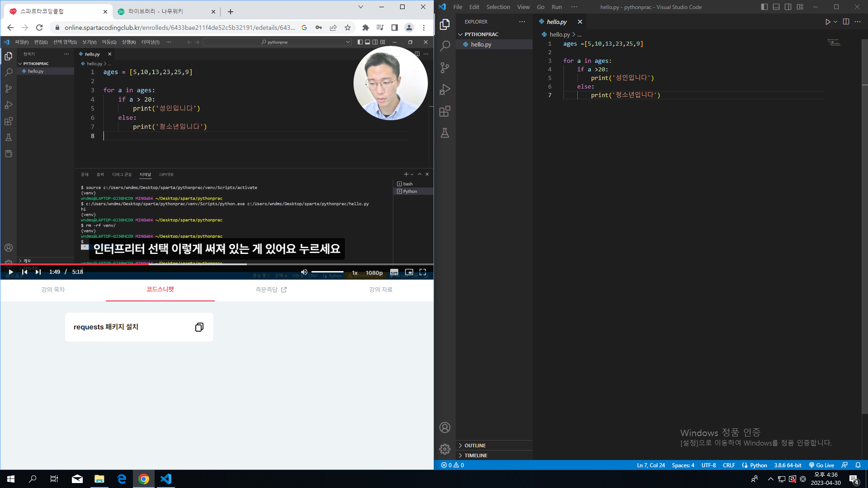Open the Selection menu in VS Code
Viewport: 868px width, 488px height.
click(498, 7)
